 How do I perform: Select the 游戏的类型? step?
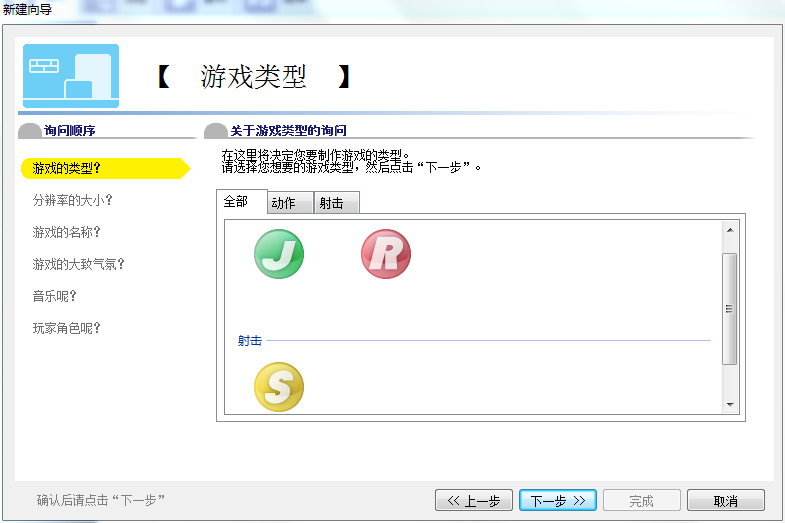pos(105,168)
